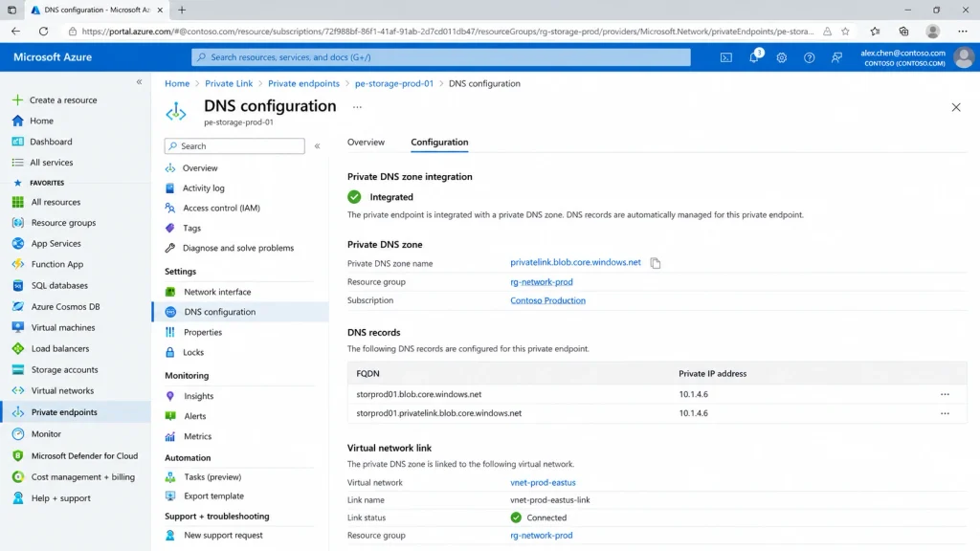Open the feedback icon in header
The height and width of the screenshot is (551, 980).
836,57
